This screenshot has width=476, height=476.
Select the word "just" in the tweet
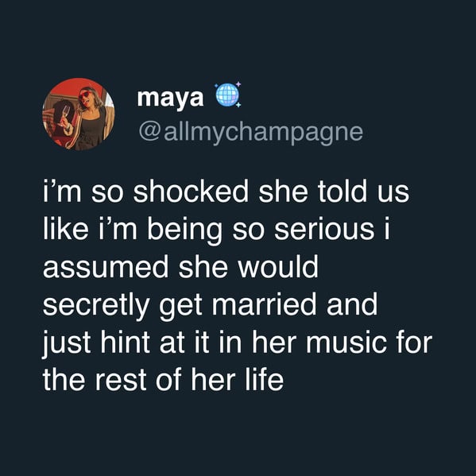coord(67,344)
